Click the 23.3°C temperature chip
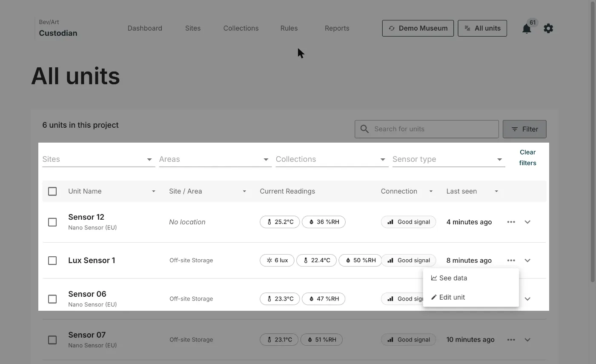This screenshot has width=596, height=364. [x=280, y=299]
